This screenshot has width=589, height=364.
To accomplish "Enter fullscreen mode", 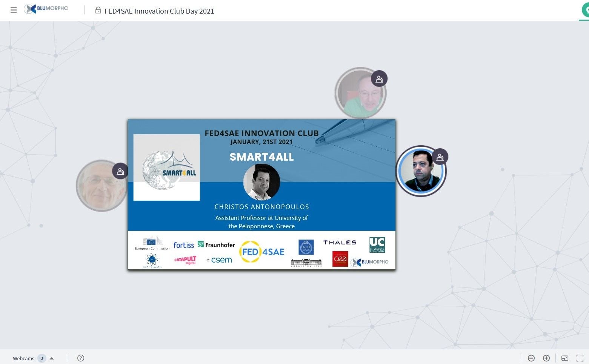I will (x=580, y=358).
